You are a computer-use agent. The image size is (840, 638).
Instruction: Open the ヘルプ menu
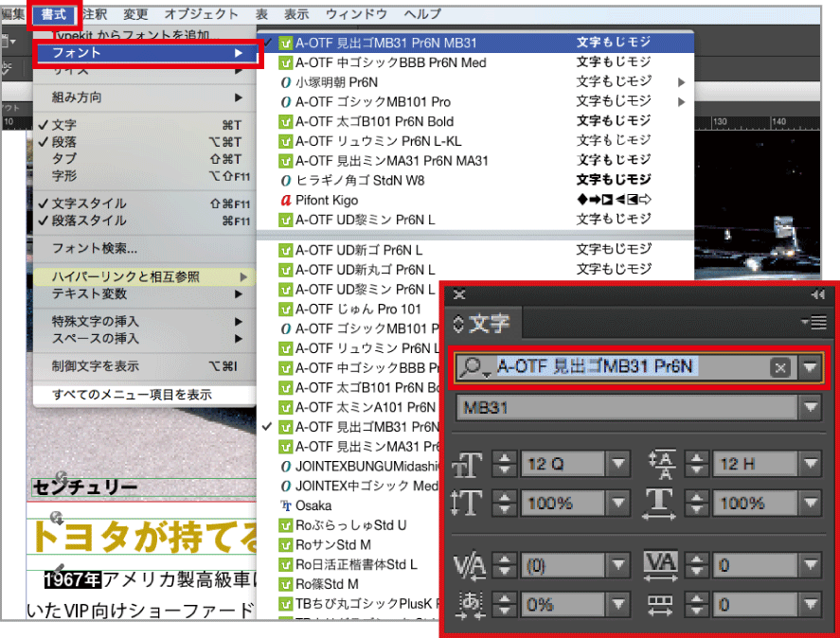pos(422,14)
